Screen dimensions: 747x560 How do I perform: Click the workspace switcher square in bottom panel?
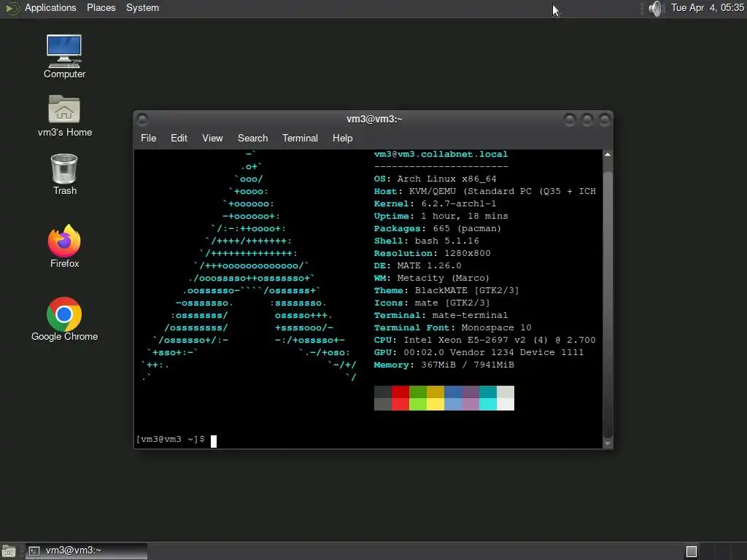692,551
